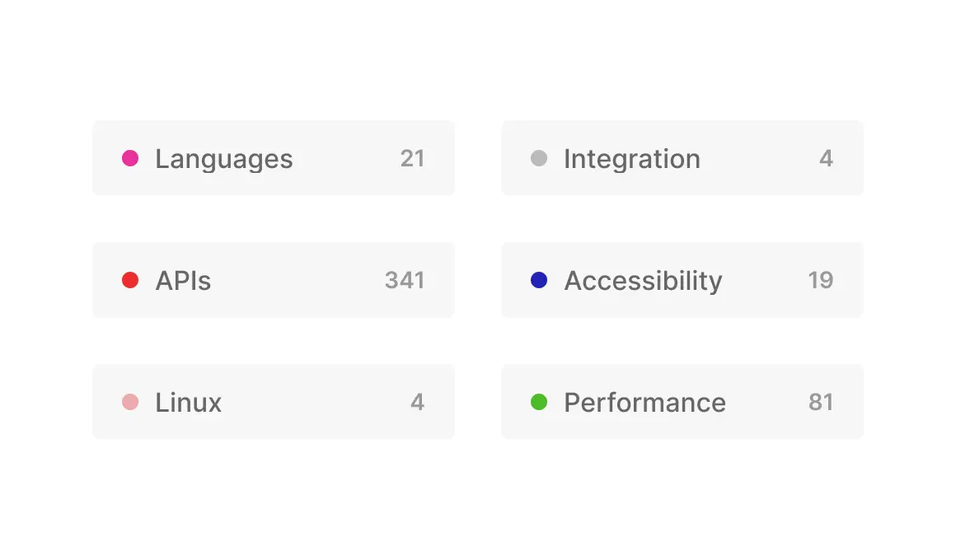
Task: Select the Languages label text
Action: point(224,159)
